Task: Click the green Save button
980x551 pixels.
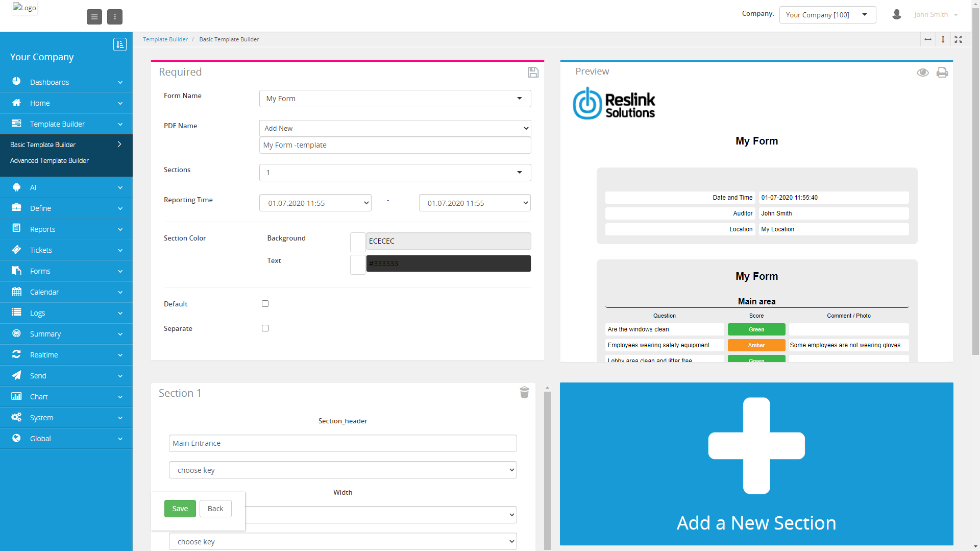Action: click(180, 509)
